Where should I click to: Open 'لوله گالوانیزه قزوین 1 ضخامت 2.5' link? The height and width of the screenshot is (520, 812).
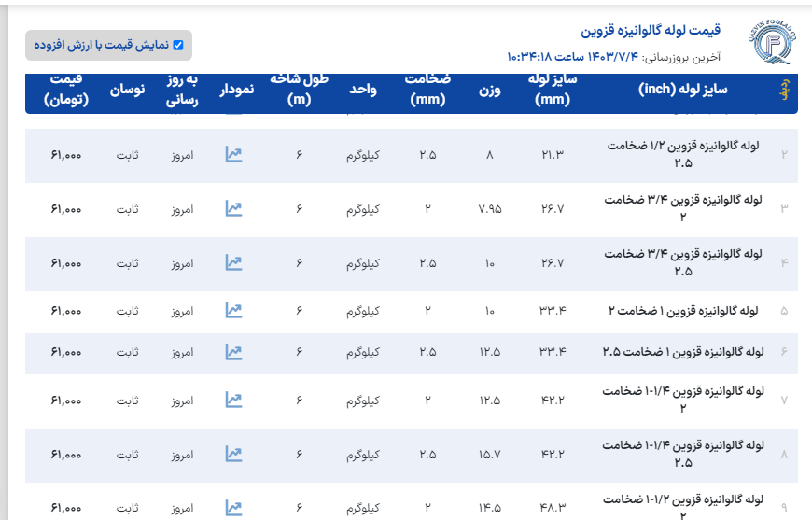[682, 352]
